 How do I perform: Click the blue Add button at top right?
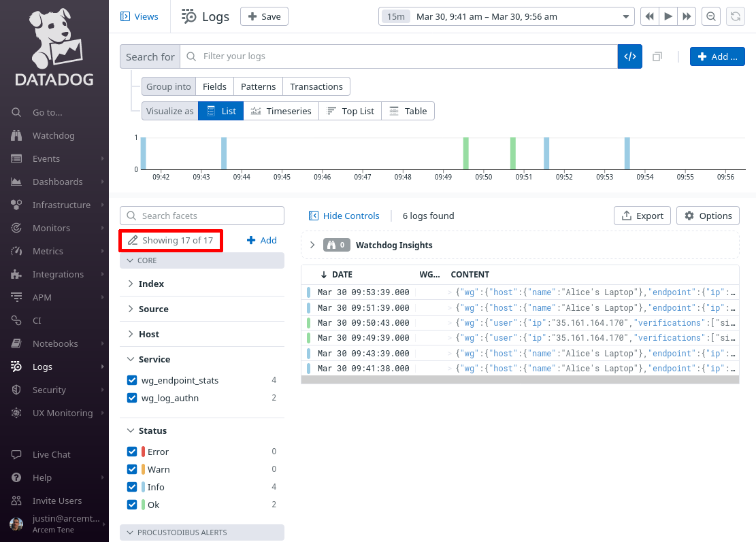[x=717, y=56]
